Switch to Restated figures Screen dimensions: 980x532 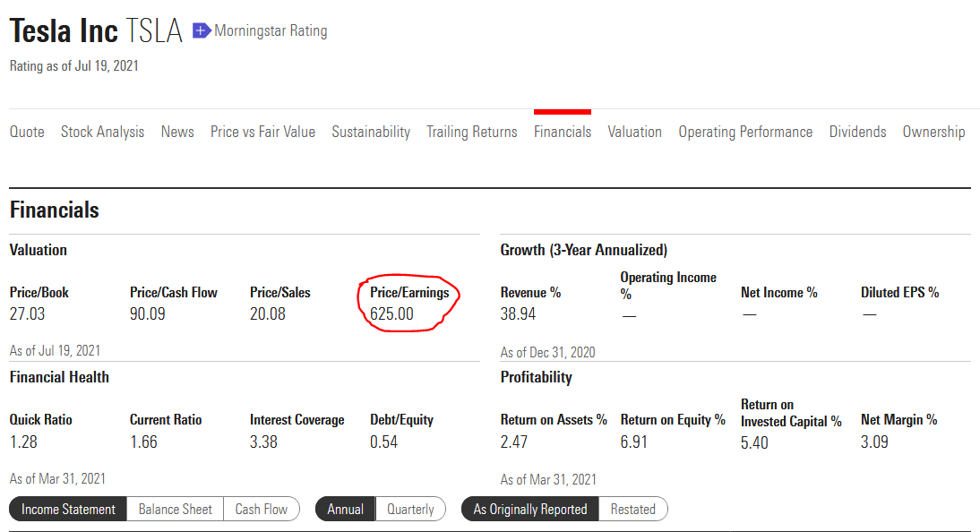[x=633, y=510]
